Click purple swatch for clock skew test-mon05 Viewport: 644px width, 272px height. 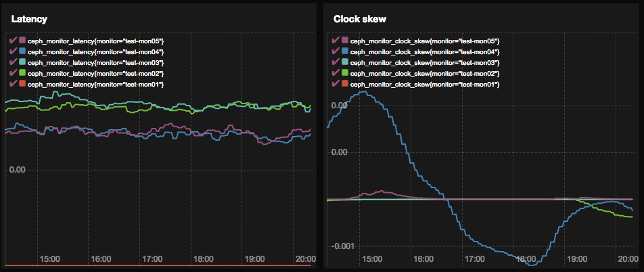(x=345, y=41)
